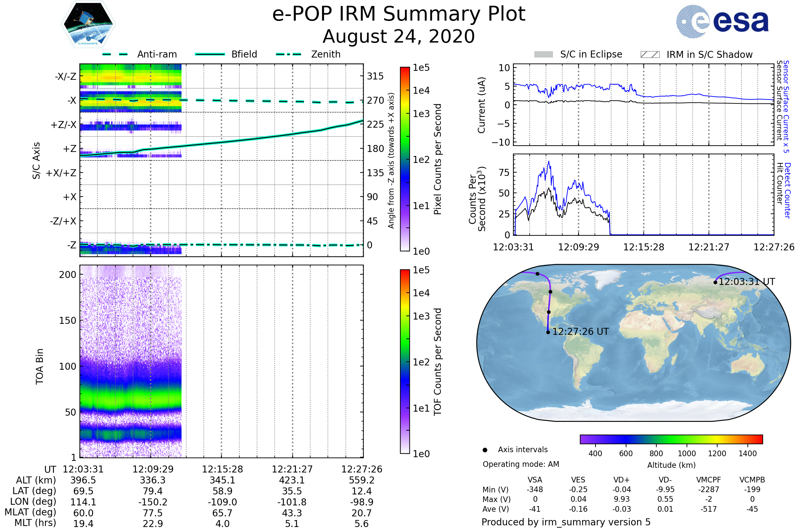Click the ESA logo

click(x=722, y=21)
